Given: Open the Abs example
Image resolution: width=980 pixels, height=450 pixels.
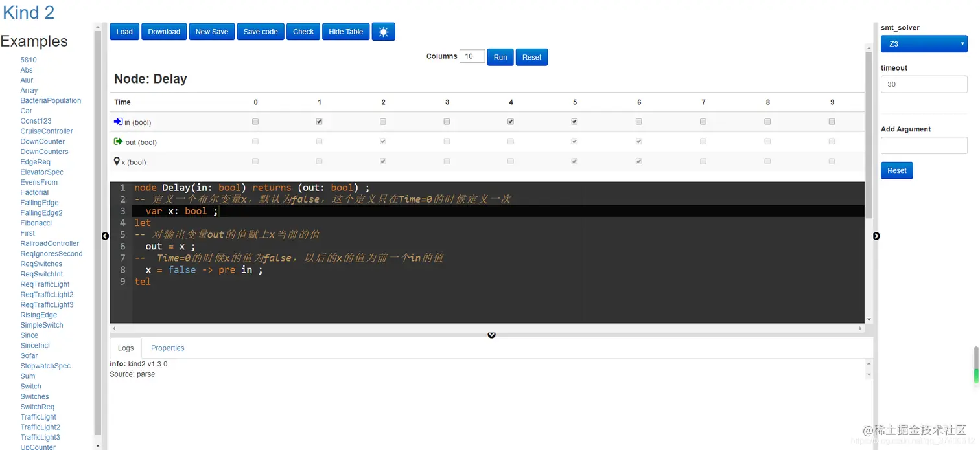Looking at the screenshot, I should pos(27,70).
